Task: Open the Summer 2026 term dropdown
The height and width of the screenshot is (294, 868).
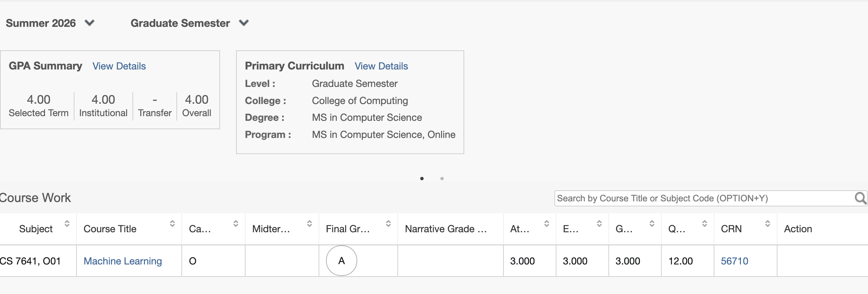Action: pyautogui.click(x=50, y=23)
